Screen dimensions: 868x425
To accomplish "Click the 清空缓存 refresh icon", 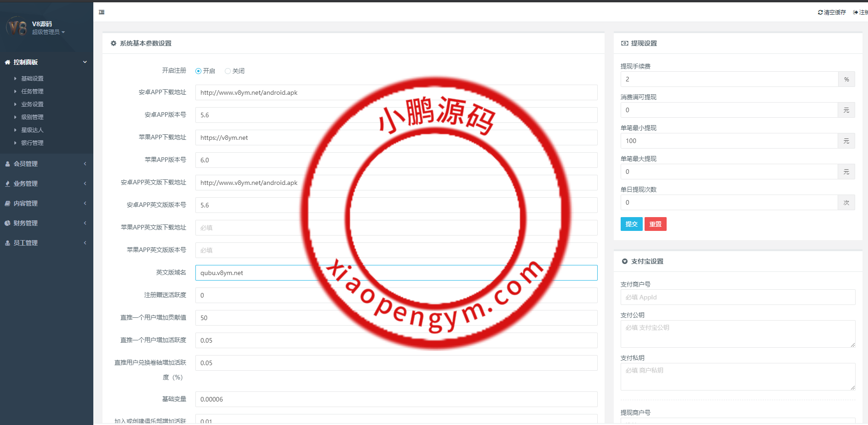I will (x=820, y=12).
